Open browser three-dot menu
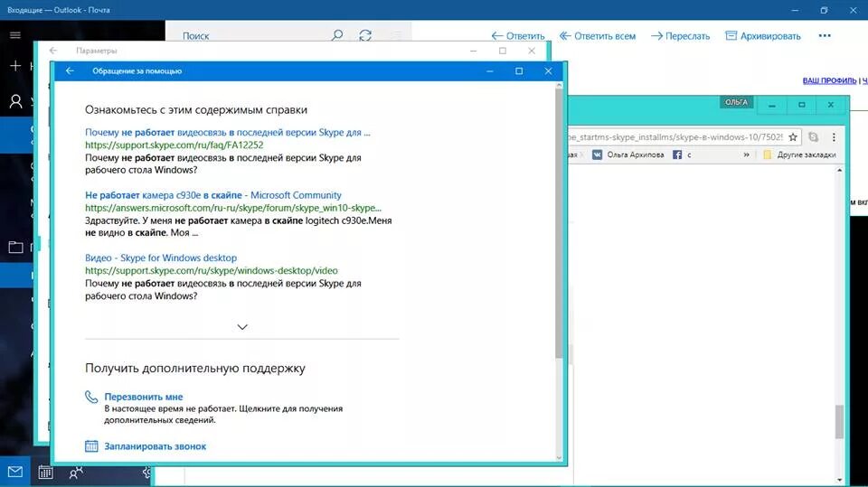Screen dimensions: 868x487 point(834,136)
